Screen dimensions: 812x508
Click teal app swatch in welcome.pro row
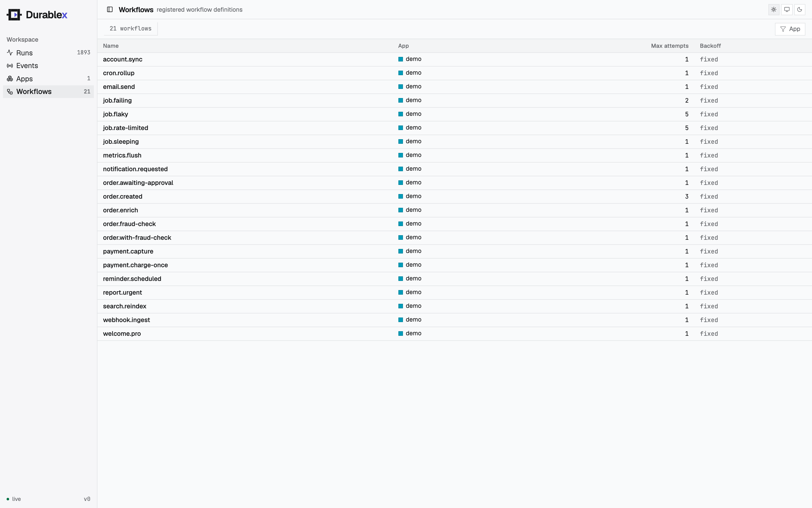tap(400, 334)
